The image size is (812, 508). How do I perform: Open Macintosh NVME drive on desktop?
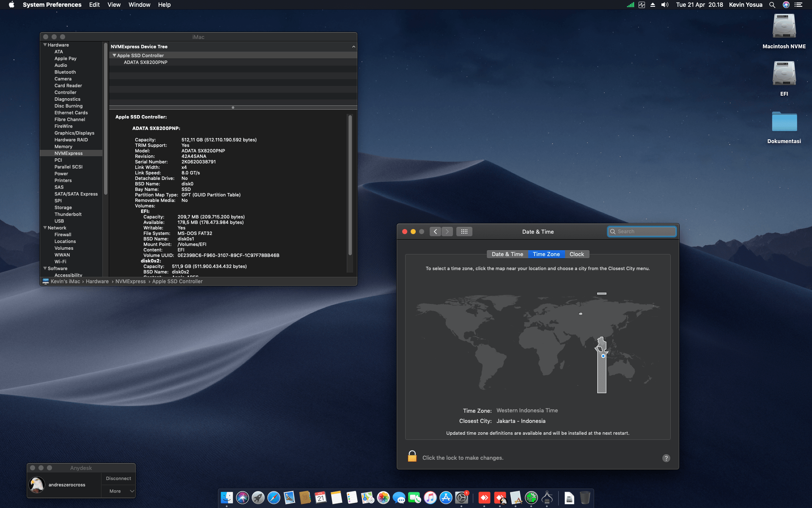pyautogui.click(x=784, y=27)
